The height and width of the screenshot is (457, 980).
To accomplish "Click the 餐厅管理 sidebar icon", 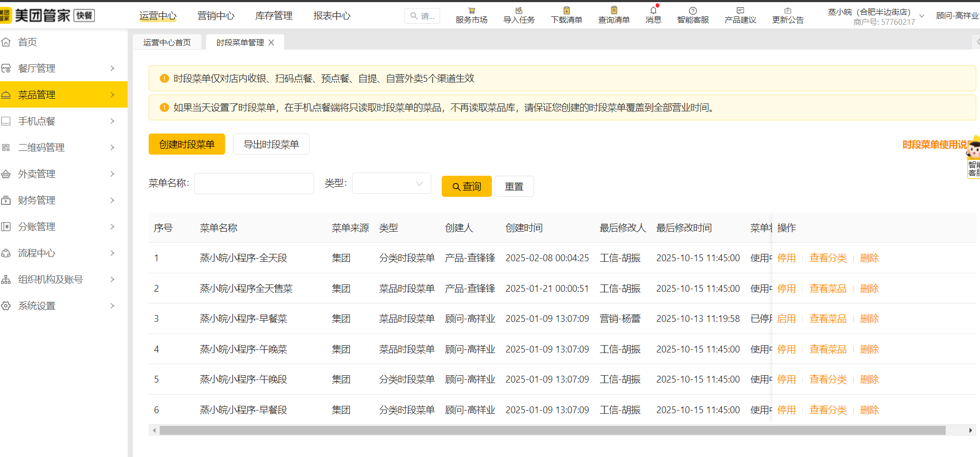I will [6, 68].
